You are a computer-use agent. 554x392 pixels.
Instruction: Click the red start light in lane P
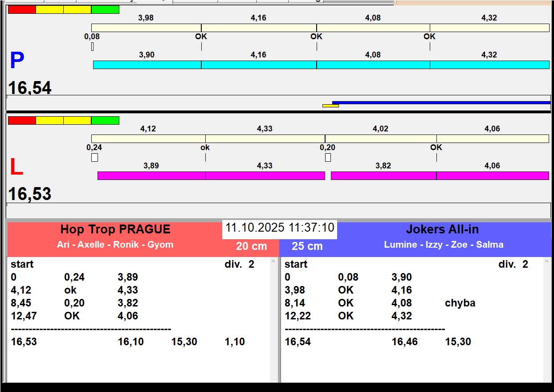[x=22, y=9]
